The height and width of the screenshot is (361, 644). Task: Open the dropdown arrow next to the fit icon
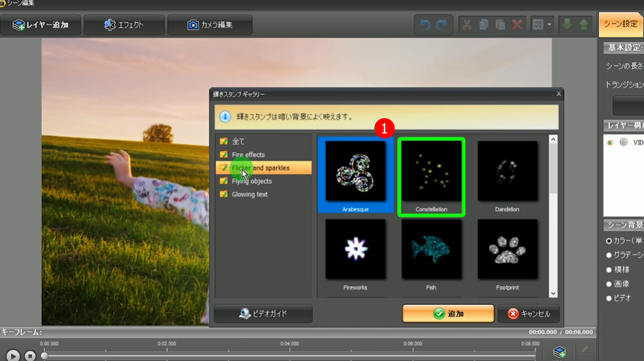coord(550,25)
